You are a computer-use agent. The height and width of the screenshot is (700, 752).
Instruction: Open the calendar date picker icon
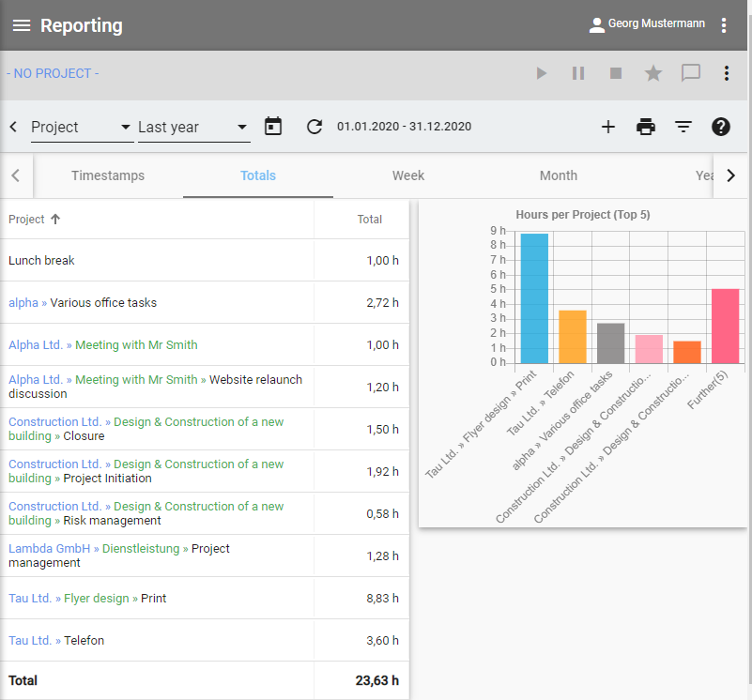point(273,127)
